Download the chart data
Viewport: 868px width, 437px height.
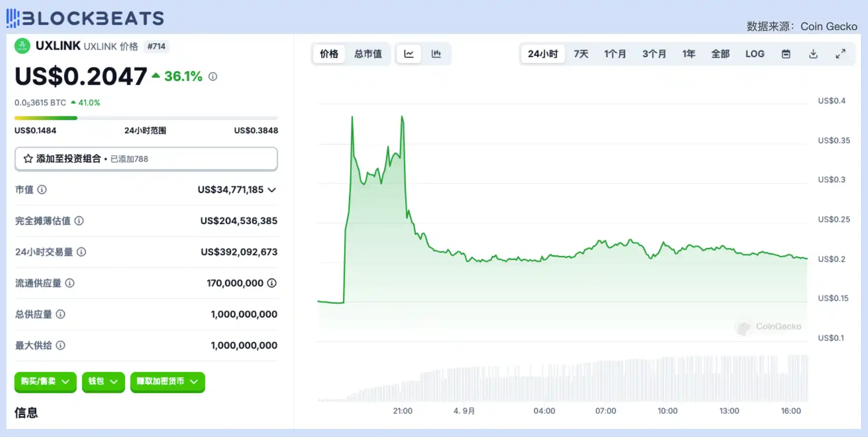(x=813, y=54)
